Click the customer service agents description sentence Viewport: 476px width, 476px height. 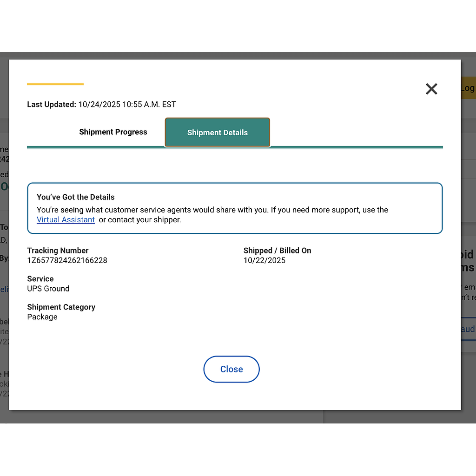pos(212,210)
